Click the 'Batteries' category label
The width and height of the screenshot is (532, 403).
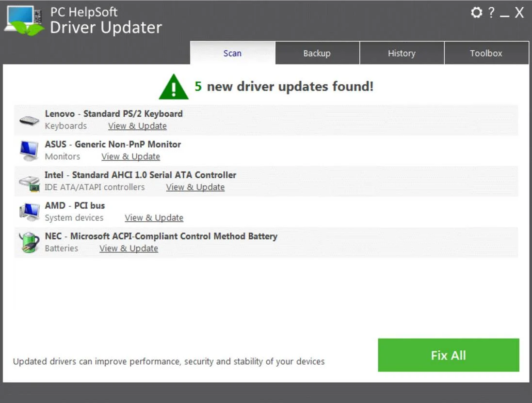62,248
